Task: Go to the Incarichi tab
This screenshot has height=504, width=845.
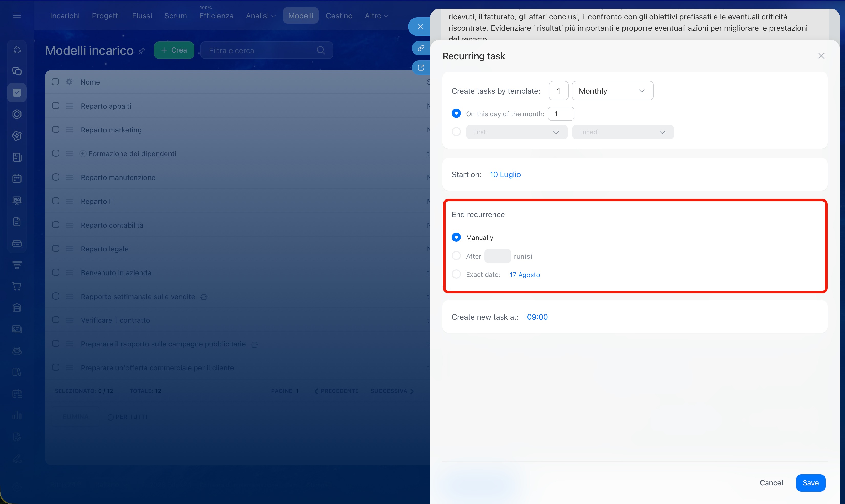Action: (x=65, y=16)
